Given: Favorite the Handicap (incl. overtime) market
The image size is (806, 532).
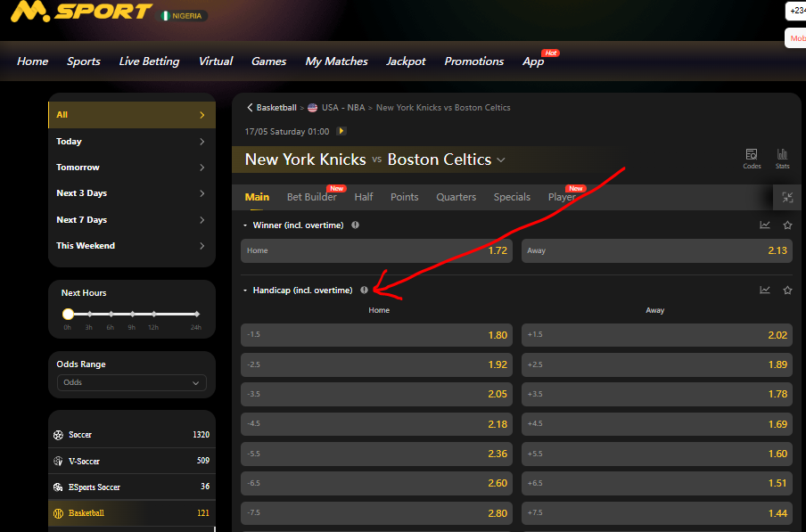Looking at the screenshot, I should (x=787, y=291).
